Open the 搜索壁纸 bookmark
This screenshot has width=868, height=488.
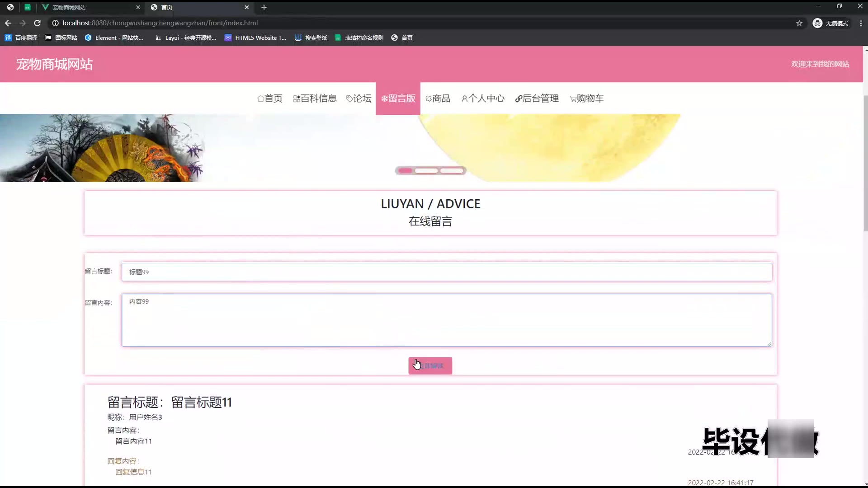(x=311, y=38)
